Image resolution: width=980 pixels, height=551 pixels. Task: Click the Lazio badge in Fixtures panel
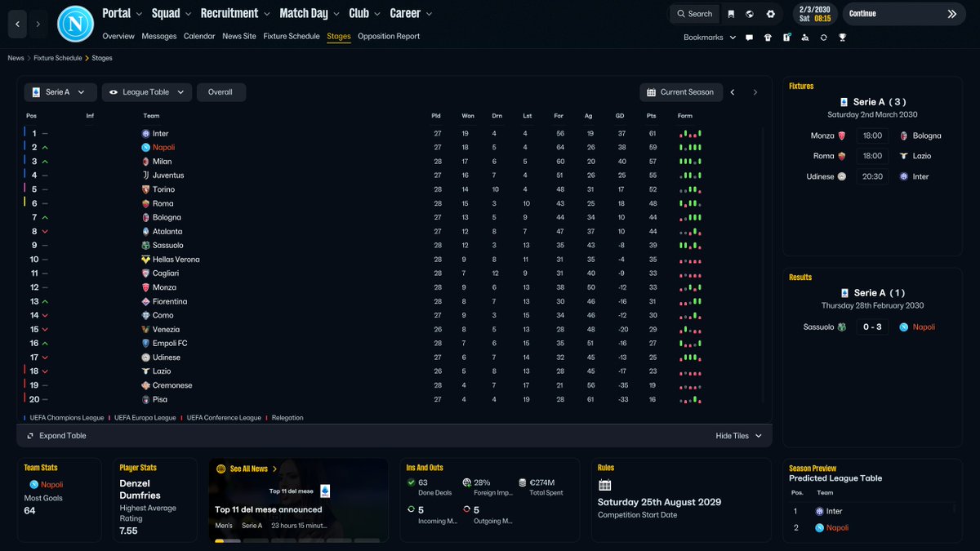[904, 156]
